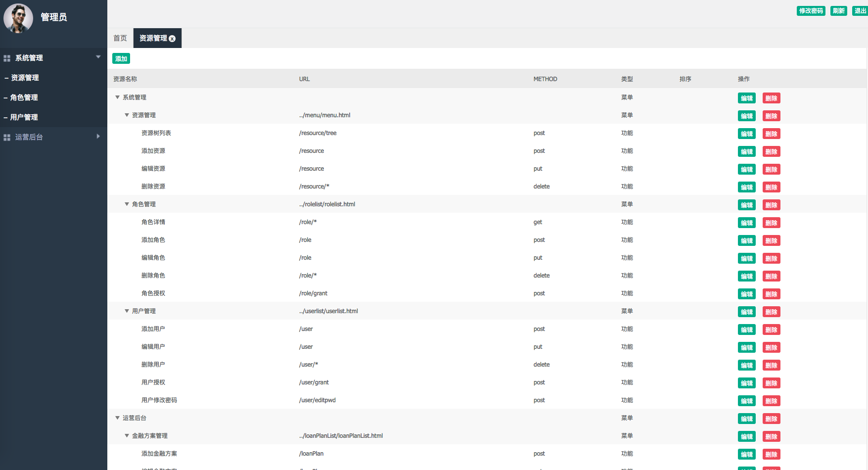
Task: Click the grid icon beside 运营后台 in sidebar
Action: tap(7, 138)
